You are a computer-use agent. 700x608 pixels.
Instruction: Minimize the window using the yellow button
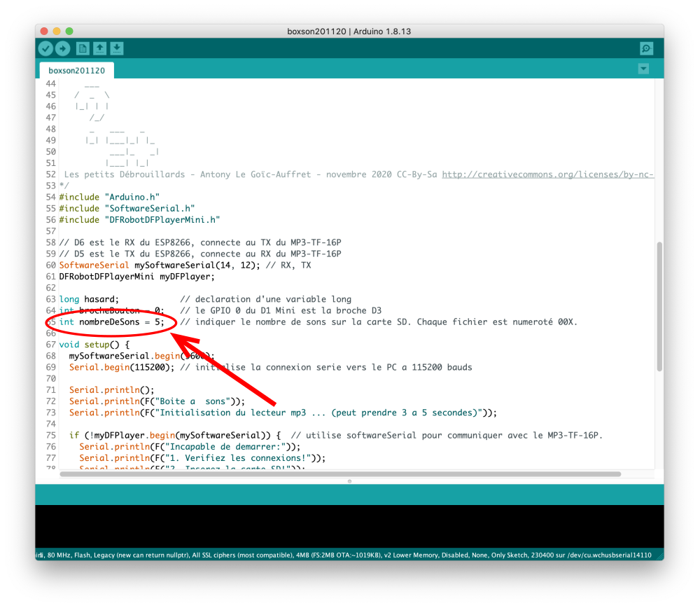(x=57, y=31)
